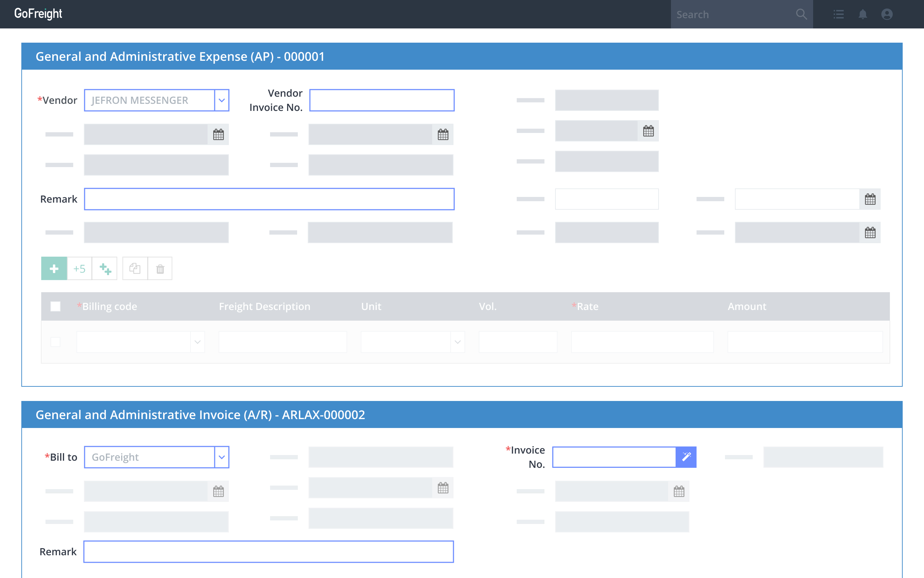Toggle select-all checkbox in Billing code header
This screenshot has width=924, height=578.
pos(55,306)
